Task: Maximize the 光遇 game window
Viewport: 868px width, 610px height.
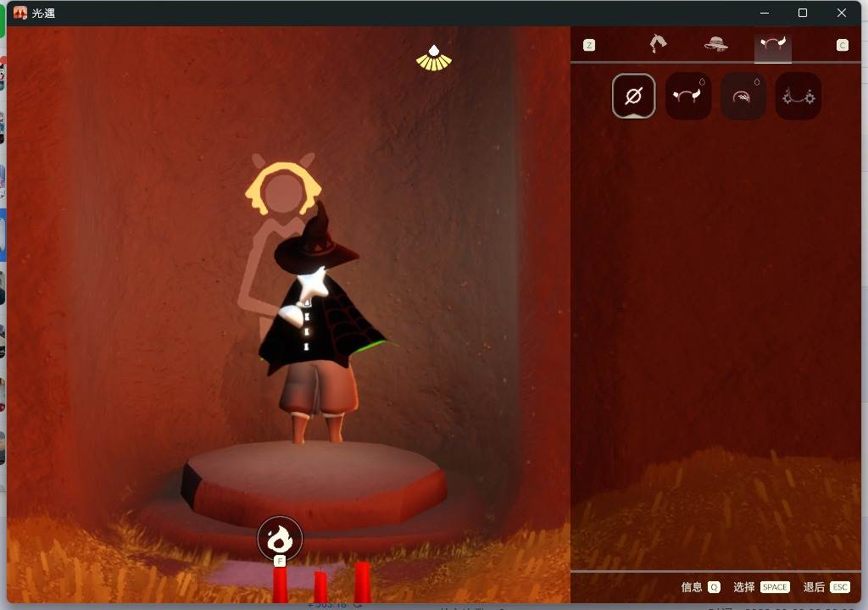Action: pos(803,13)
